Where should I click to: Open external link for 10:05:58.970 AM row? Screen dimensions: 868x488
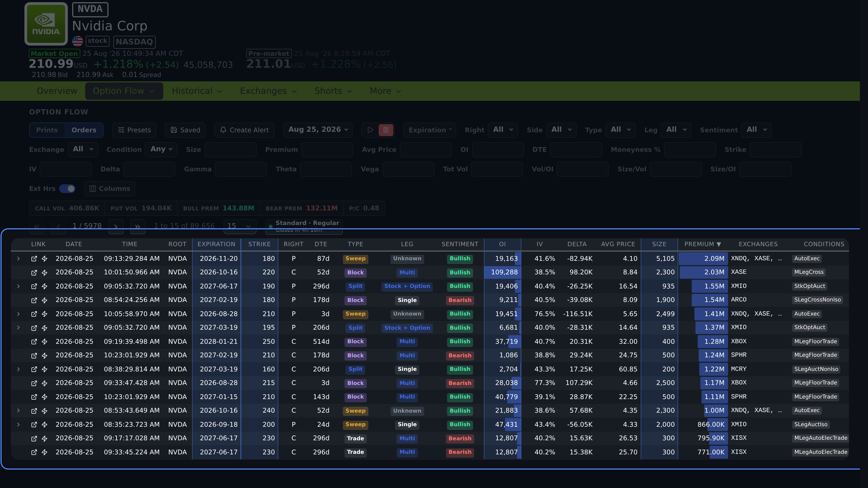(x=34, y=314)
